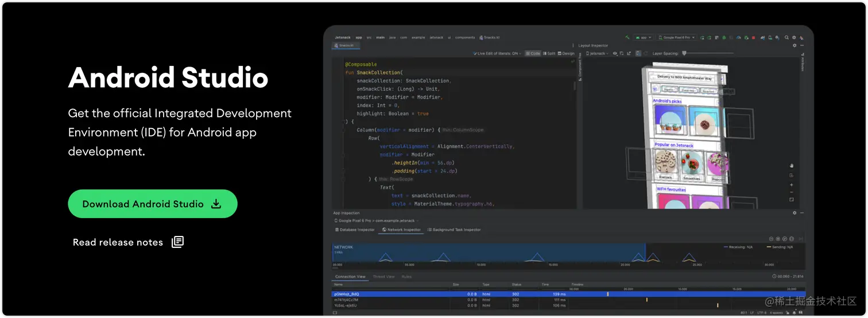The width and height of the screenshot is (868, 318).
Task: Click the red Stop button in the toolbar
Action: tap(753, 37)
